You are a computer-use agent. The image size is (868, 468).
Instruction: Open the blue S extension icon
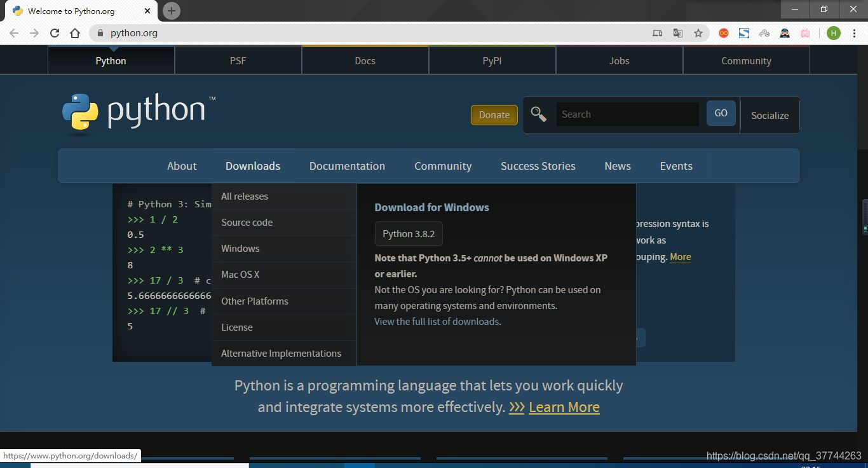click(x=744, y=33)
